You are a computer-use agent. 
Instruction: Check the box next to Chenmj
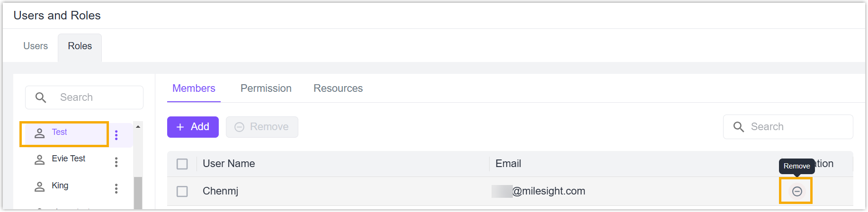coord(182,192)
